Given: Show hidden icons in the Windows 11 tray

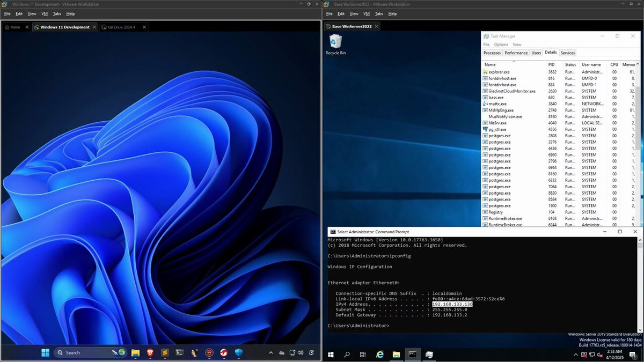Looking at the screenshot, I should pos(271,352).
